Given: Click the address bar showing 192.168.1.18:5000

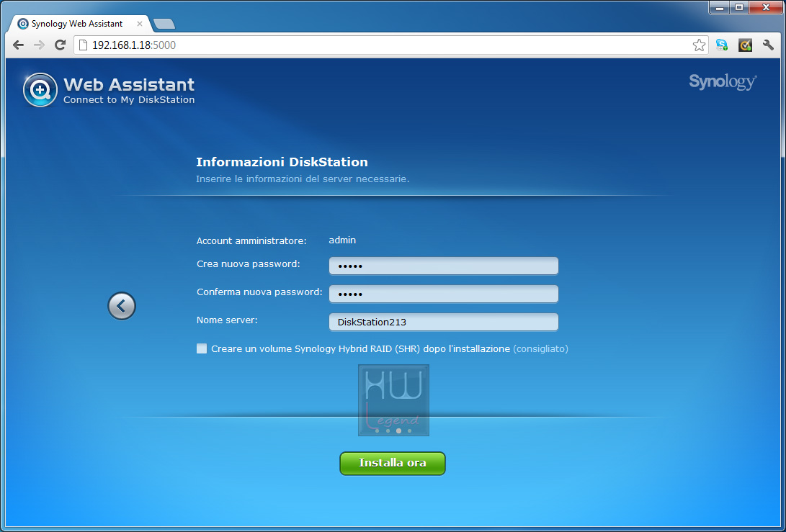Looking at the screenshot, I should (x=391, y=45).
